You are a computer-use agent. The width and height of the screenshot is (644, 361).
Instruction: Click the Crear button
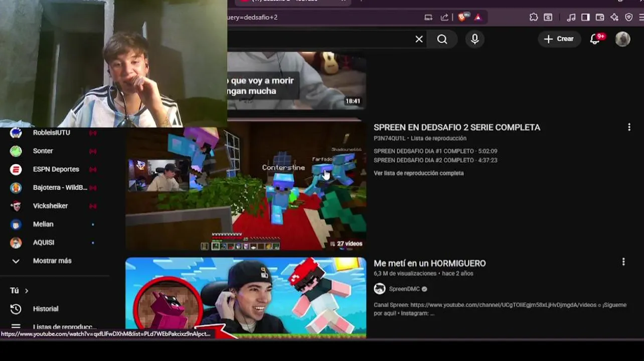[559, 39]
